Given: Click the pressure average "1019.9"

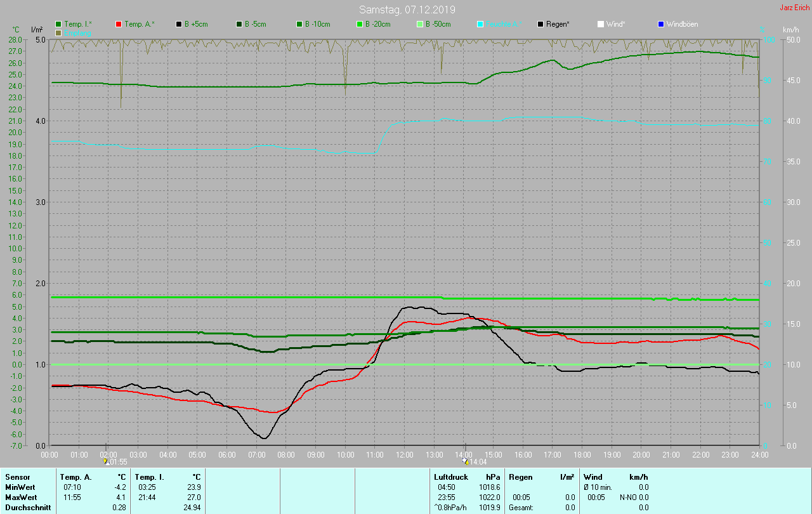Looking at the screenshot, I should click(489, 508).
